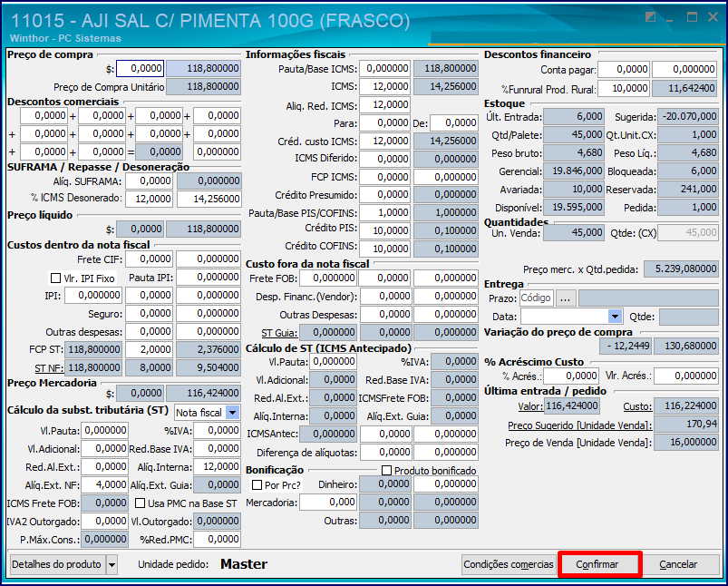The width and height of the screenshot is (728, 586).
Task: Click the Qtde: (CX) field
Action: pos(688,232)
